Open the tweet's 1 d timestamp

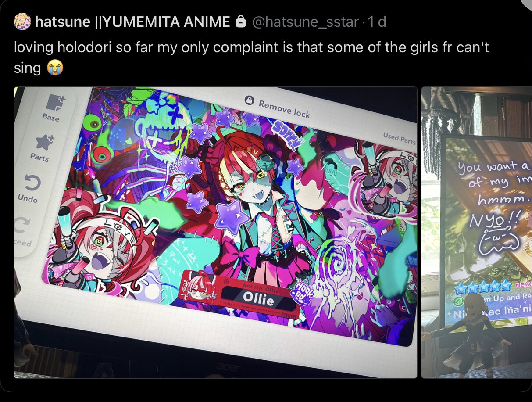377,22
